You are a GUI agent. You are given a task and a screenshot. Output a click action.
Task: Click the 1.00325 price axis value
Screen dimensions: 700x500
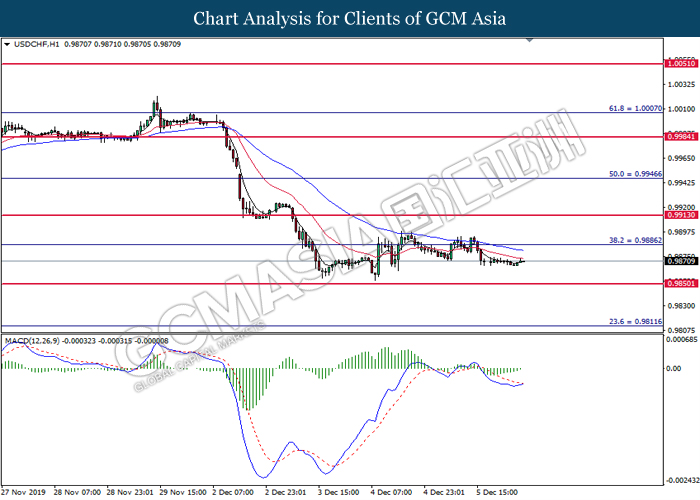(x=681, y=85)
